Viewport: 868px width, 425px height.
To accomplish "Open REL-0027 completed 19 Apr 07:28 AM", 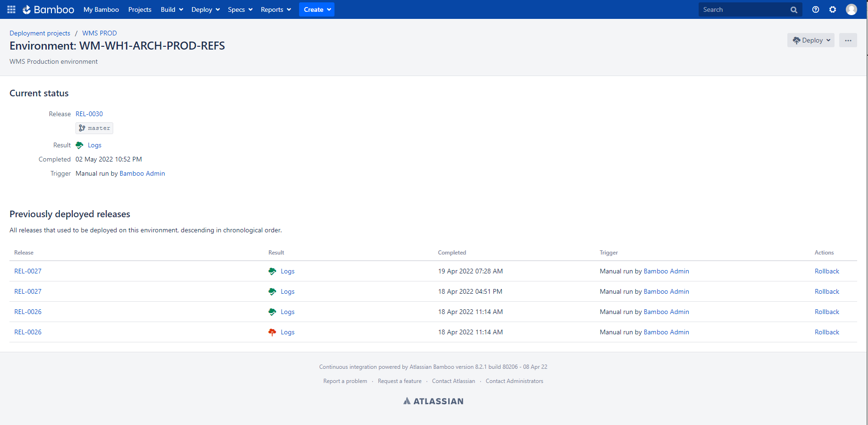I will click(28, 271).
